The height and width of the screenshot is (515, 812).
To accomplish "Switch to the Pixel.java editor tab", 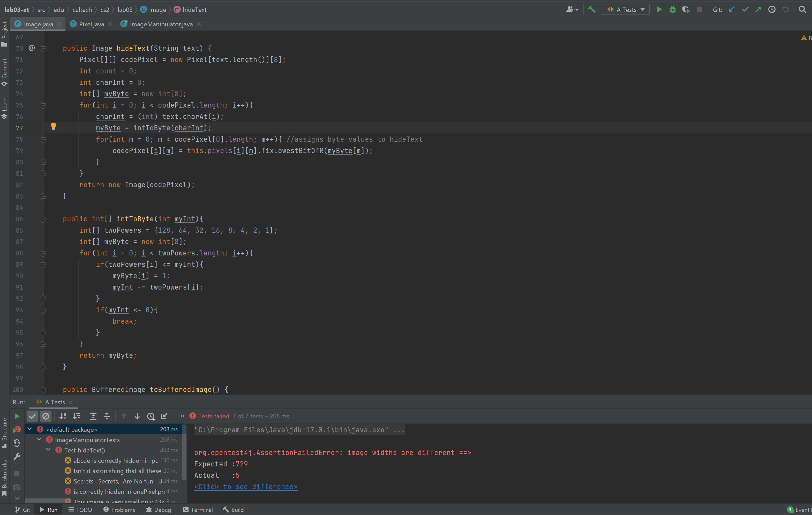I will pyautogui.click(x=91, y=24).
